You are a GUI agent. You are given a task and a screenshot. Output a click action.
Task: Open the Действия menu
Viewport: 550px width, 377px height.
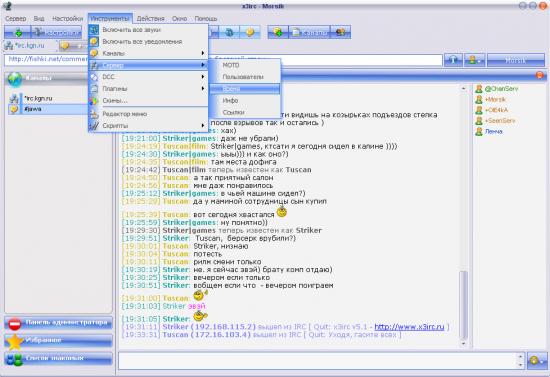coord(150,19)
